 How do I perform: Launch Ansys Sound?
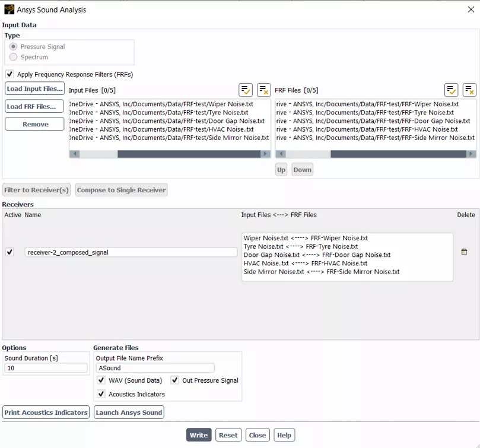coord(129,412)
